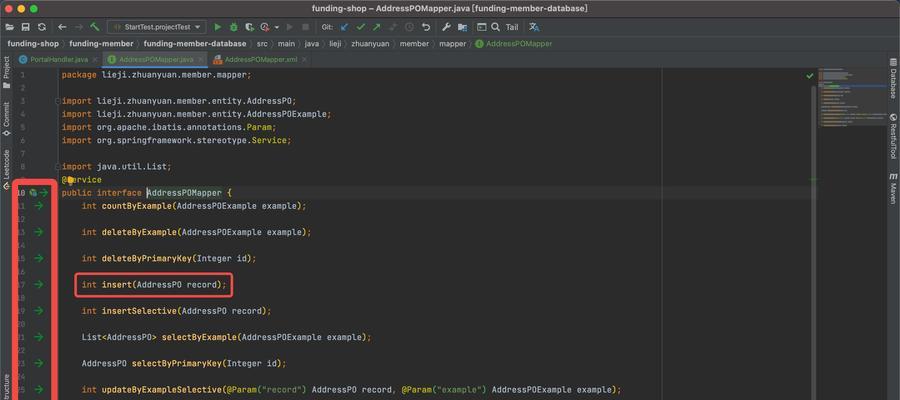This screenshot has height=400, width=900.
Task: Click the profiler run icon in the toolbar
Action: click(x=265, y=27)
